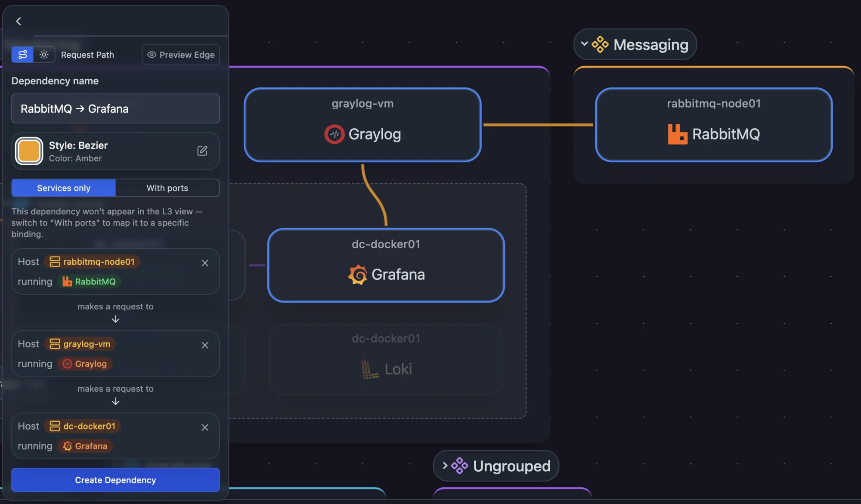The image size is (861, 504).
Task: Click the Messaging group icon
Action: [600, 44]
